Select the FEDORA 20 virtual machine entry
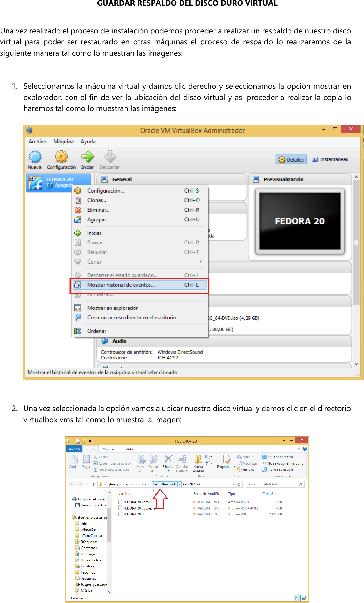Image resolution: width=364 pixels, height=603 pixels. coord(59,183)
